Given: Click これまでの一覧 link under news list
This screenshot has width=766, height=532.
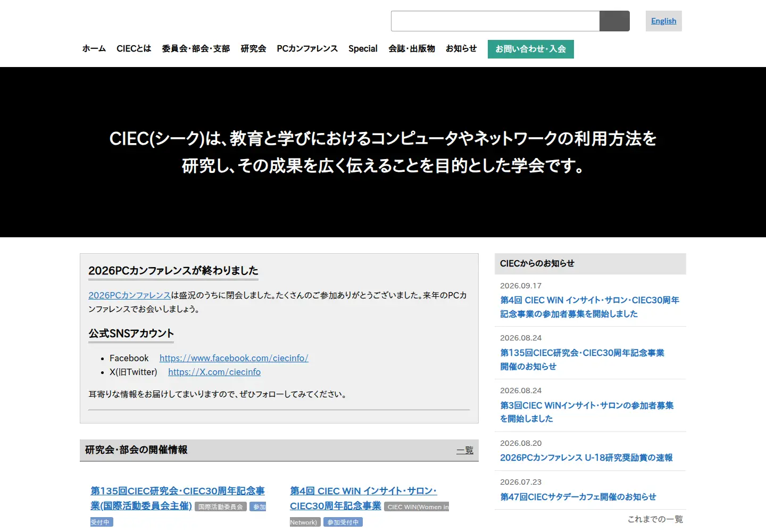Looking at the screenshot, I should (655, 519).
